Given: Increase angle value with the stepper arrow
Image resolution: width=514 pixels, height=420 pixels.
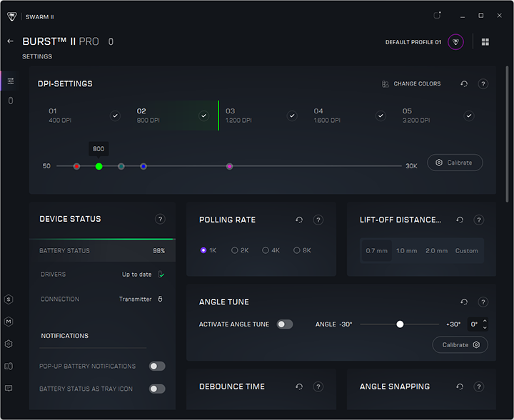Looking at the screenshot, I should [x=485, y=321].
